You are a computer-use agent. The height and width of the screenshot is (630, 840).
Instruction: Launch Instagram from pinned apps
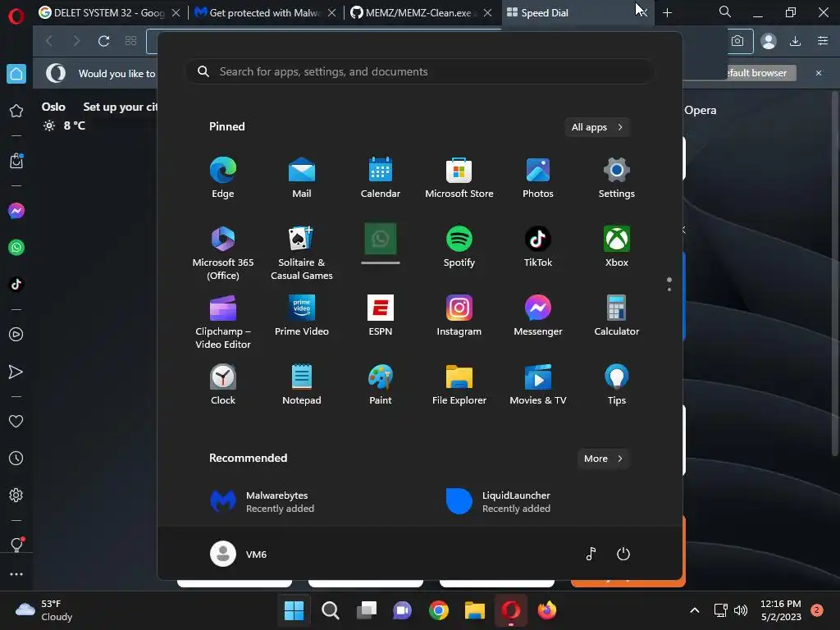pos(459,316)
